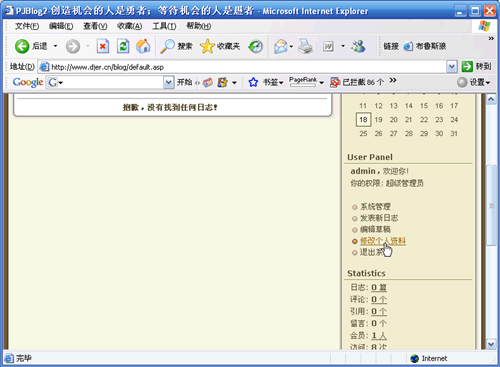
Task: Click the 发表新日志 link
Action: point(379,218)
